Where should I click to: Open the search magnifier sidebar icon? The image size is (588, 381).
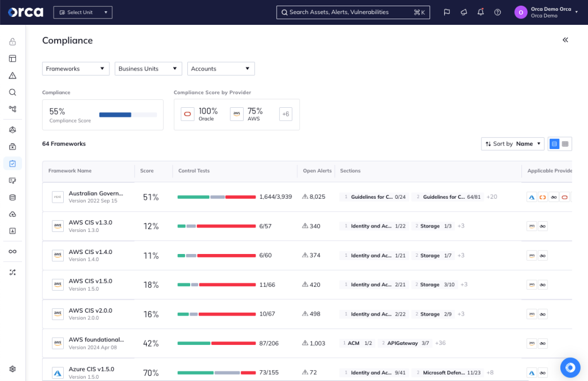12,92
